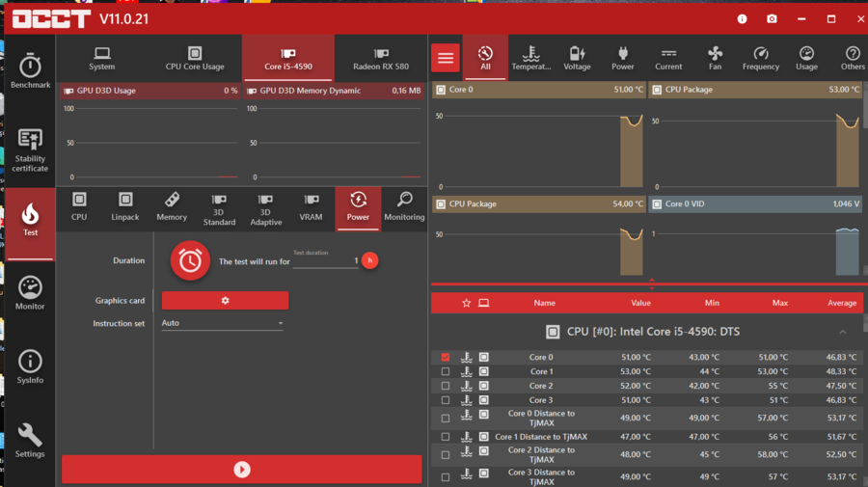Sort table by Name column
Image resolution: width=868 pixels, height=487 pixels.
[x=544, y=303]
